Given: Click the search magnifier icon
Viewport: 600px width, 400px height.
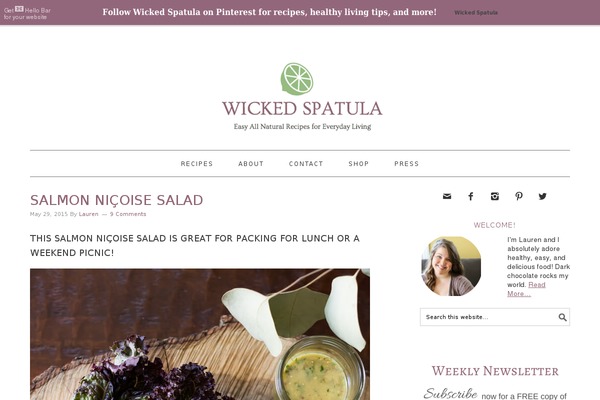Looking at the screenshot, I should point(562,317).
